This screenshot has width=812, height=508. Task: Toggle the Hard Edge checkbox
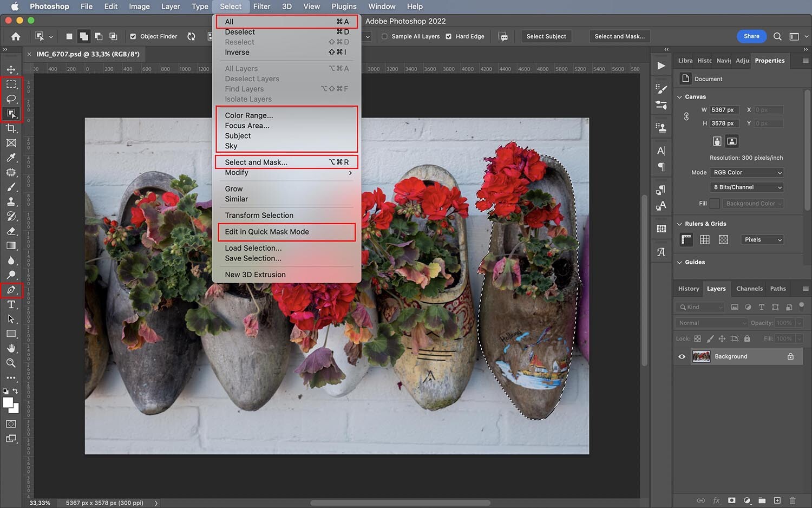click(x=448, y=36)
